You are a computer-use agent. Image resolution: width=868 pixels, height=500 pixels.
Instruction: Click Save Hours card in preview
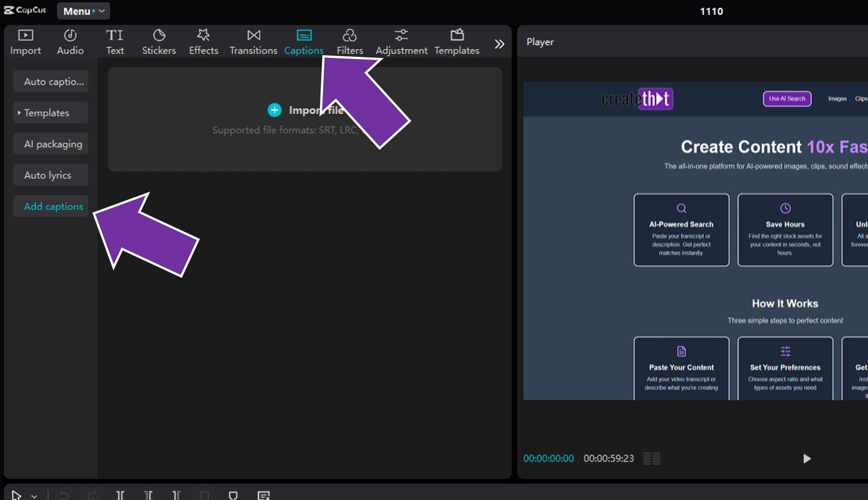coord(785,230)
